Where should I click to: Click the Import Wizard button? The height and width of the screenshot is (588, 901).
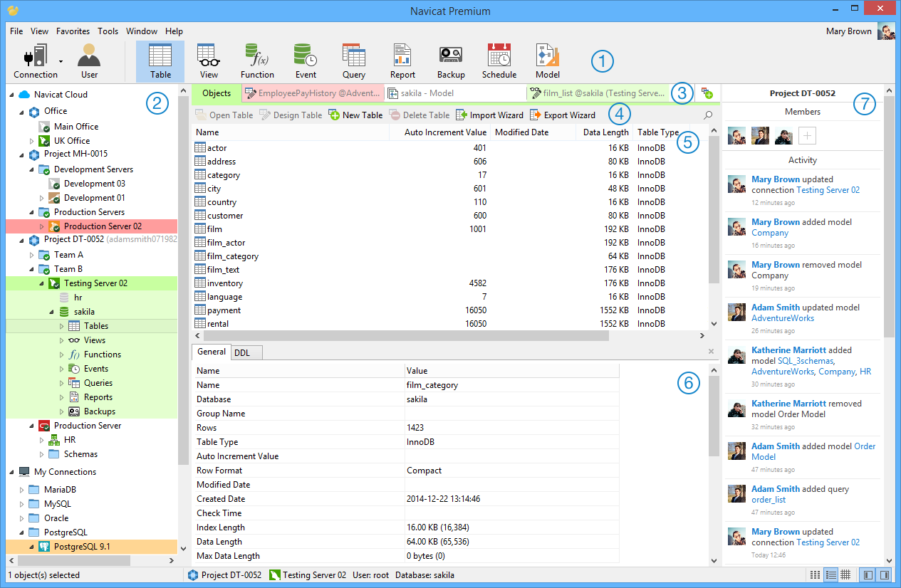(489, 115)
